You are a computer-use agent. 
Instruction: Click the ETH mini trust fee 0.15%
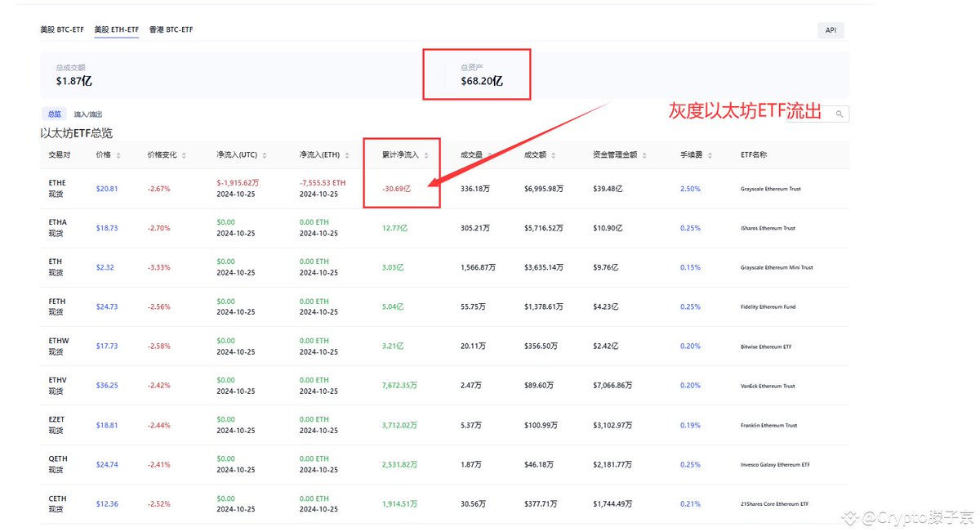click(x=690, y=267)
